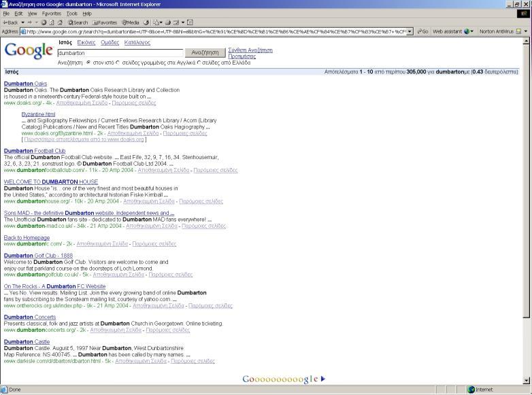Click the Home icon in toolbar
This screenshot has height=395, width=532.
click(x=60, y=22)
